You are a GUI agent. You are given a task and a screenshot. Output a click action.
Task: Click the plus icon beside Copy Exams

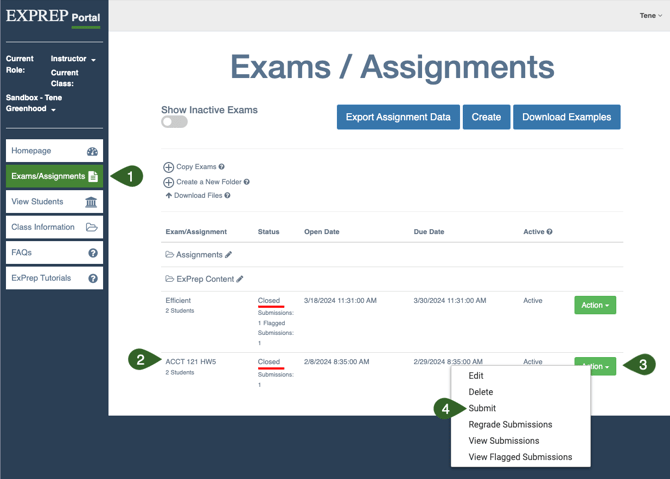pyautogui.click(x=168, y=167)
